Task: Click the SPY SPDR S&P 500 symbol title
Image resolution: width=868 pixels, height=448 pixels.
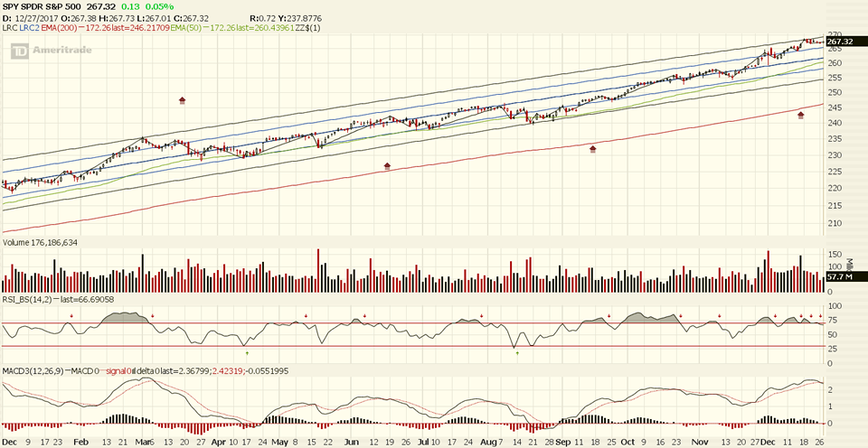Action: click(x=42, y=6)
